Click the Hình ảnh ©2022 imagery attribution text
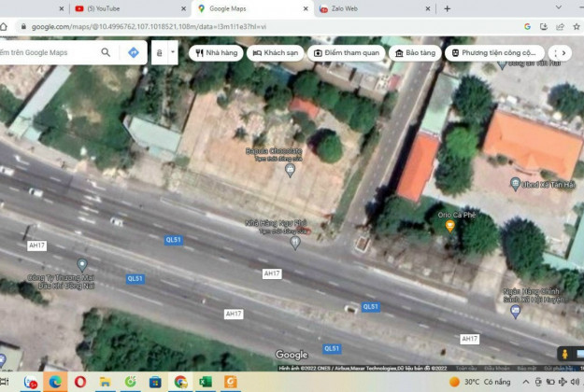Screen dimensions: 584x392 363,368
